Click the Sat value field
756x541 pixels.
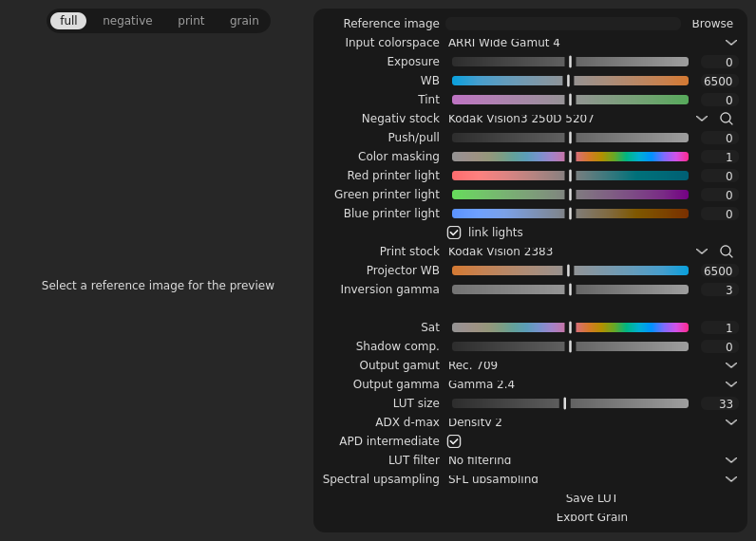tap(718, 328)
